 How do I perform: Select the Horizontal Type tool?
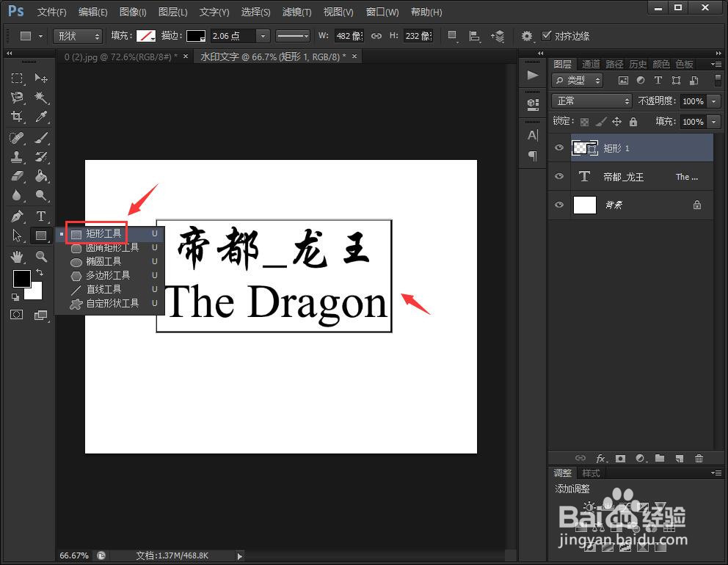(41, 216)
